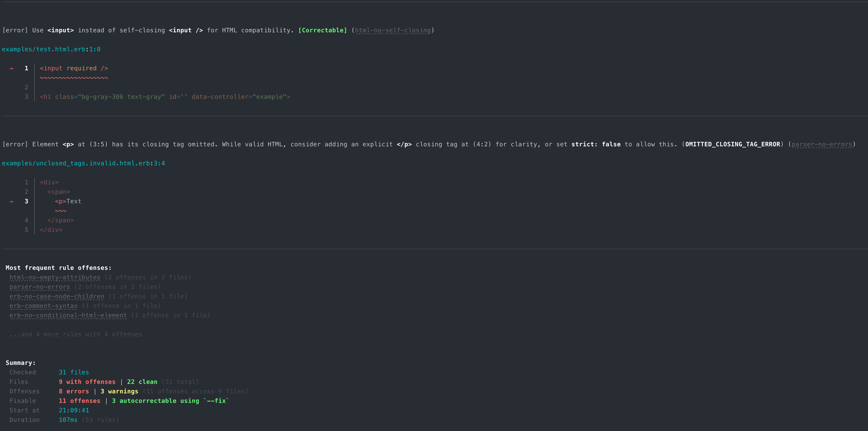Viewport: 868px width, 431px height.
Task: Click the [Correctable] label in first error
Action: click(x=323, y=30)
